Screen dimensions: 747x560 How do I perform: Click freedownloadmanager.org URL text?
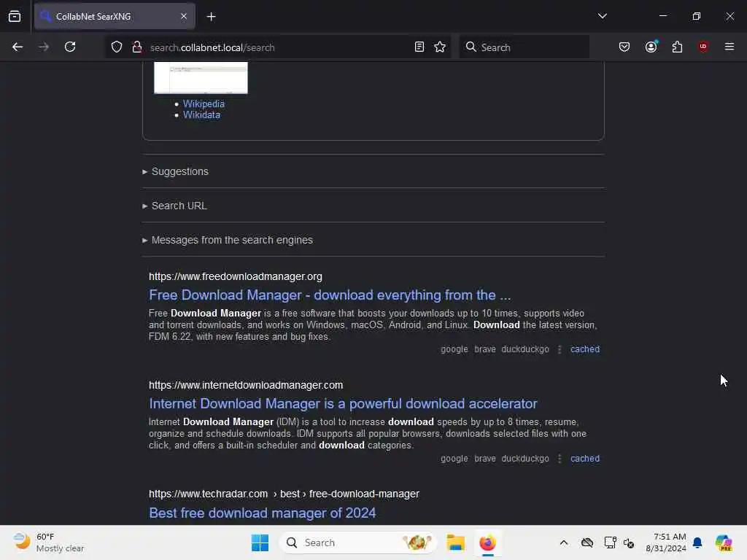(x=236, y=276)
